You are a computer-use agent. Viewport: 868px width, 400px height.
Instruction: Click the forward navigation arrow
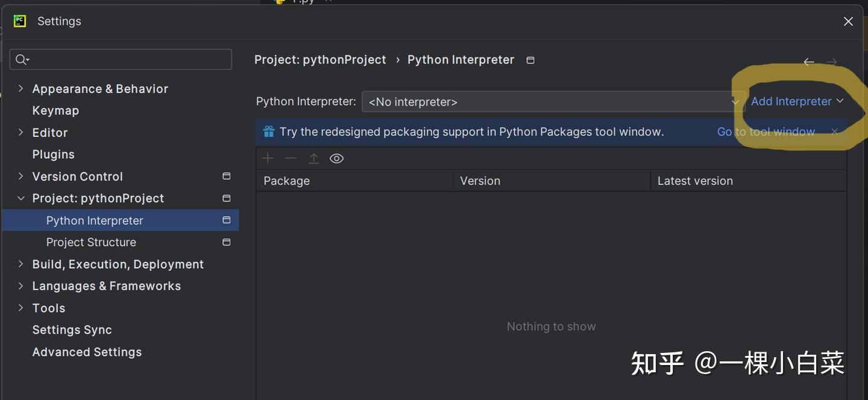[832, 62]
